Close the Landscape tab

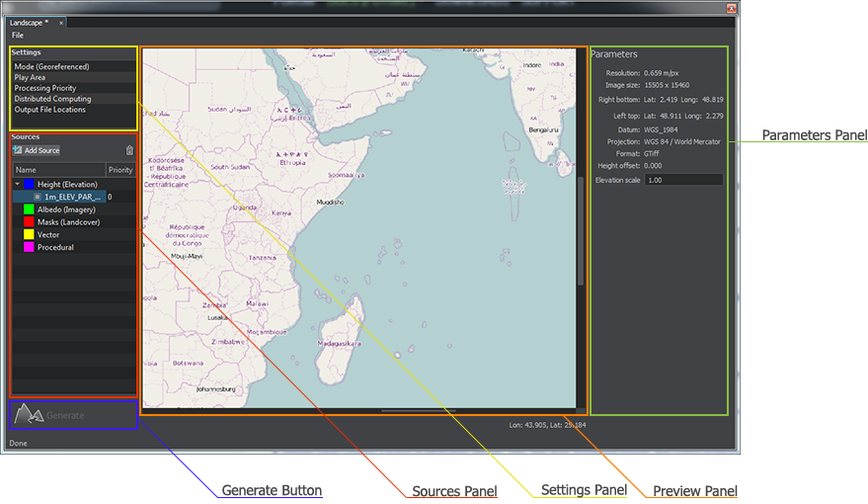(60, 22)
